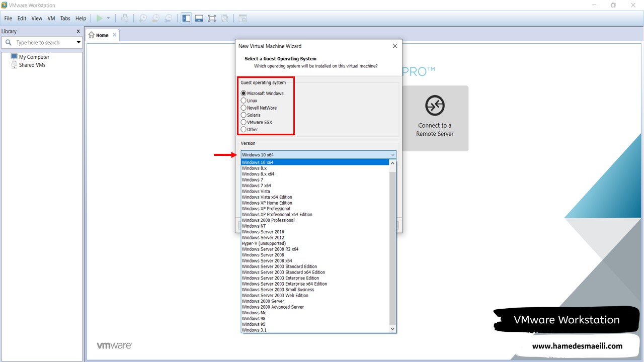Viewport: 644px width, 362px height.
Task: Select the VMware ESX radio button
Action: (x=244, y=122)
